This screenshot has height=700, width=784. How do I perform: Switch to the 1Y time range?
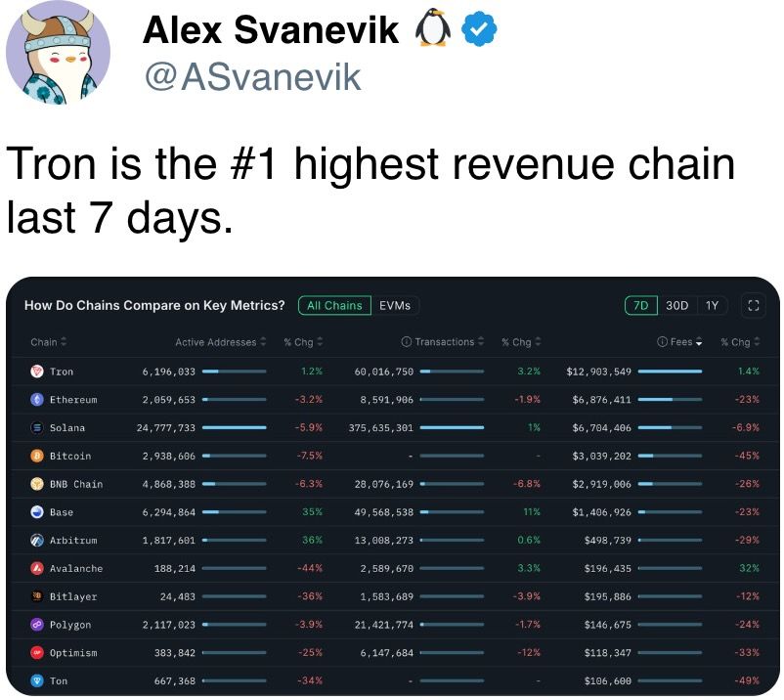[x=712, y=305]
